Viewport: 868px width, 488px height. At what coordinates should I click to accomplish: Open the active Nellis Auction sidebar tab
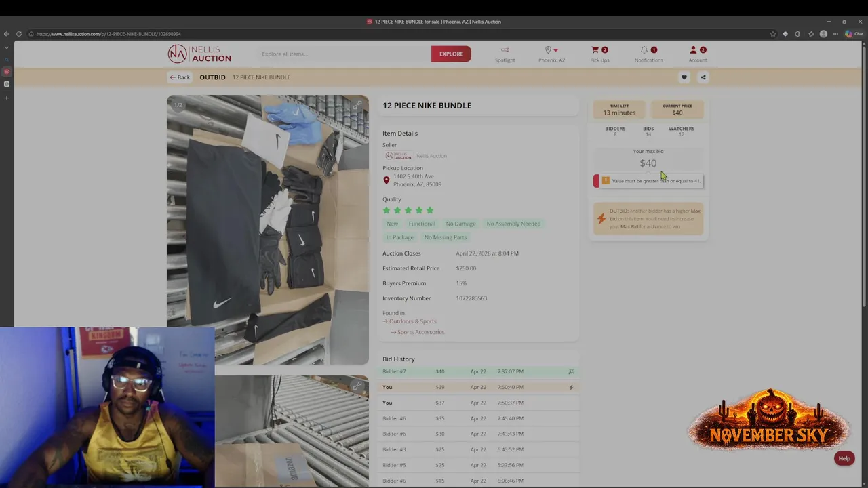(x=7, y=72)
